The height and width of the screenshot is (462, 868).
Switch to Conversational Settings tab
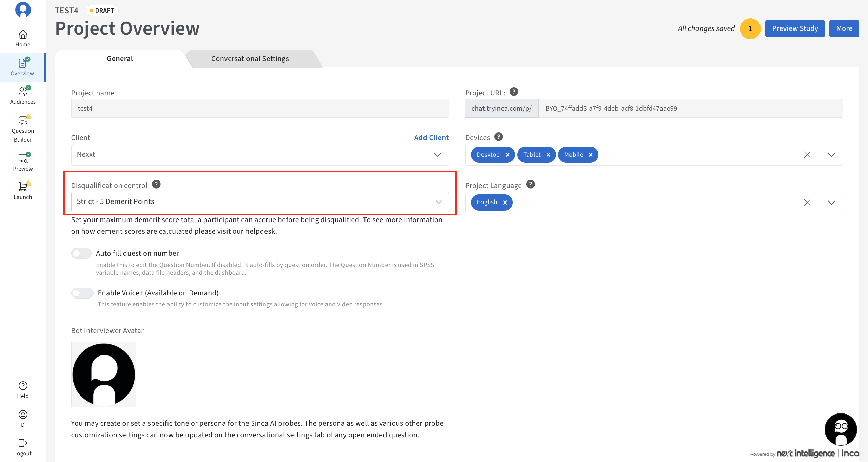(250, 59)
